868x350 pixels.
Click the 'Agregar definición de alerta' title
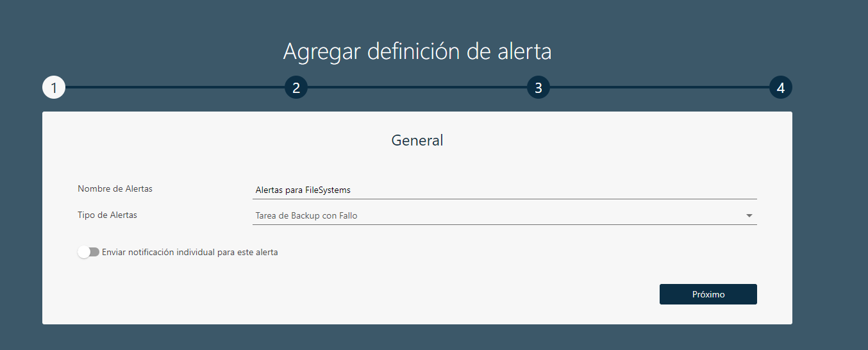[x=417, y=51]
